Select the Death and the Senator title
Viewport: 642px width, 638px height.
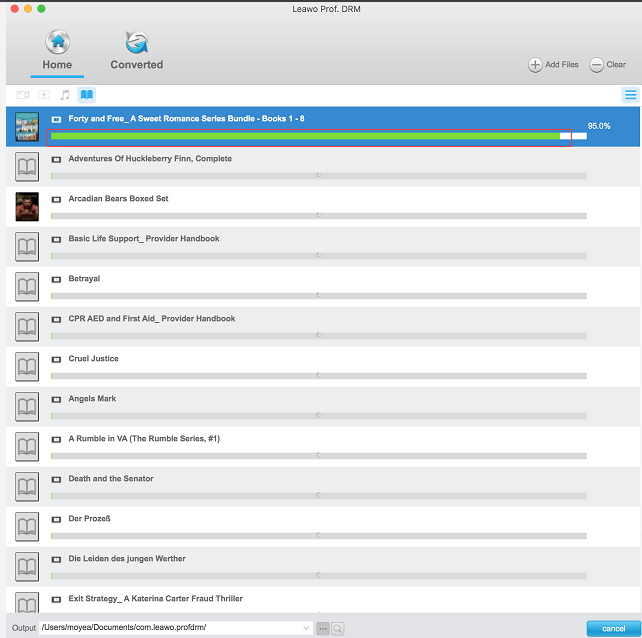click(x=111, y=479)
